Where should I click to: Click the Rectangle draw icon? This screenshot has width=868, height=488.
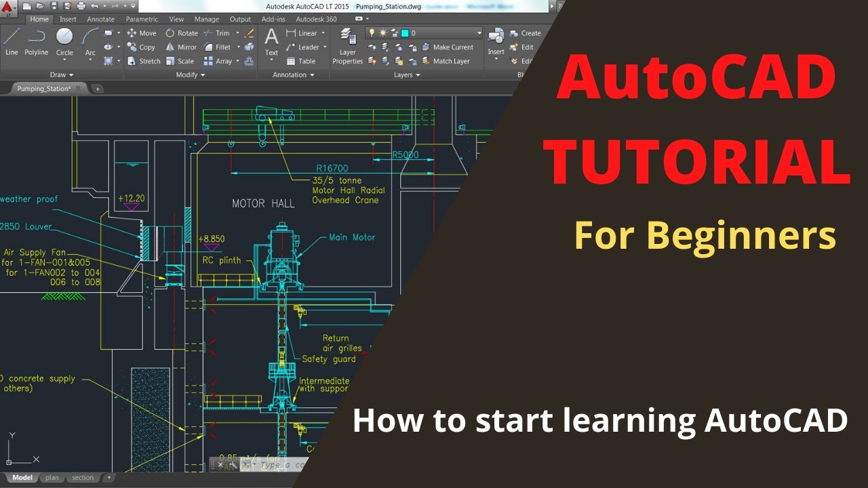pyautogui.click(x=108, y=33)
